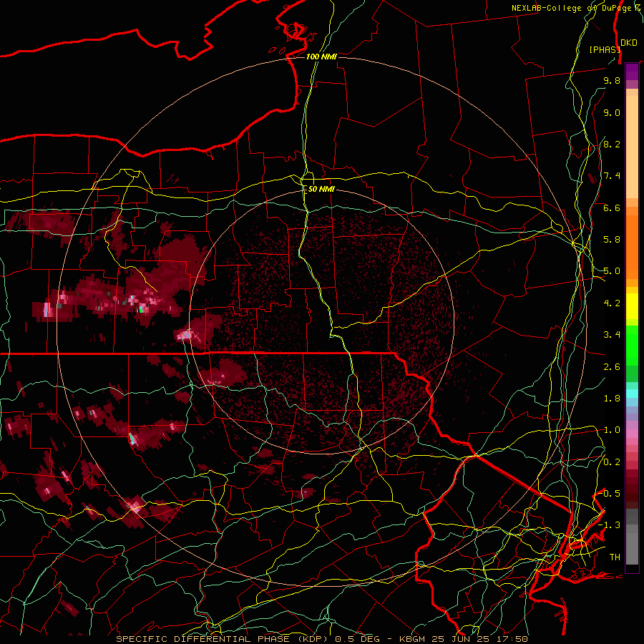Click the 8.2 value on the scale
Screen dimensions: 644x644
click(x=612, y=144)
